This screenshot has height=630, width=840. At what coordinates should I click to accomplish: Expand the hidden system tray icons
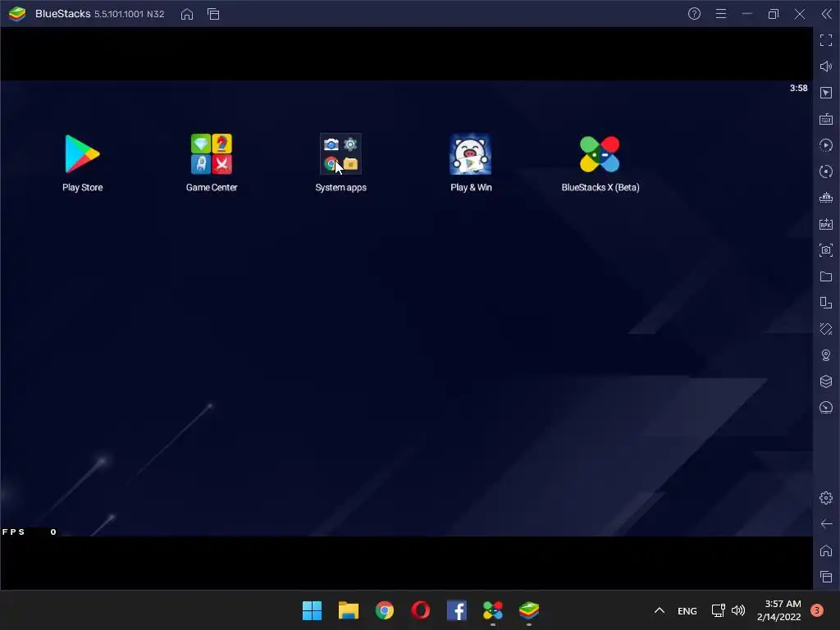pyautogui.click(x=660, y=610)
